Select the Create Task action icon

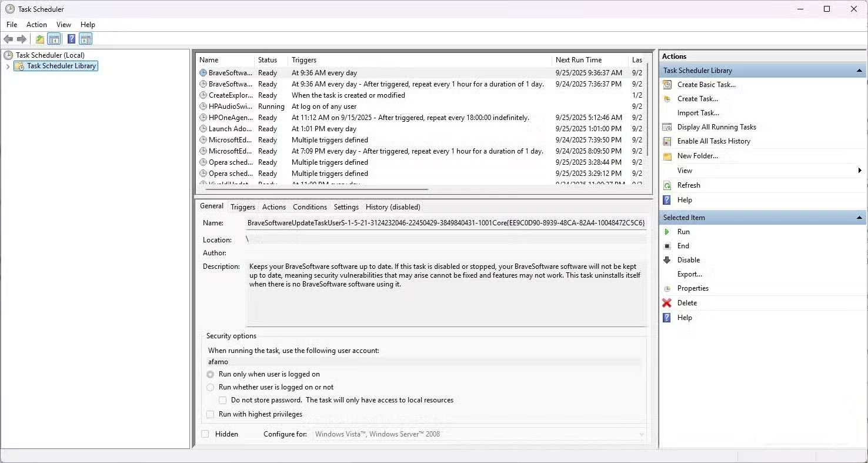pyautogui.click(x=667, y=98)
